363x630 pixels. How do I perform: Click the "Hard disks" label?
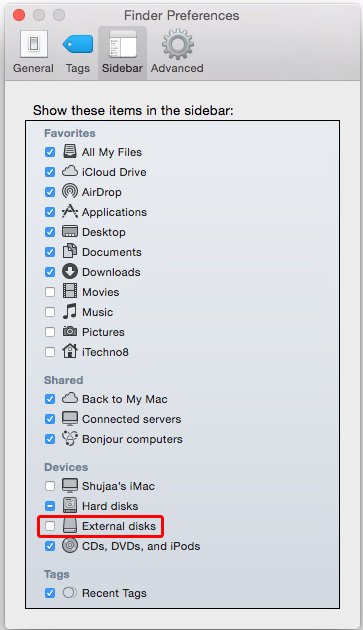[x=110, y=506]
